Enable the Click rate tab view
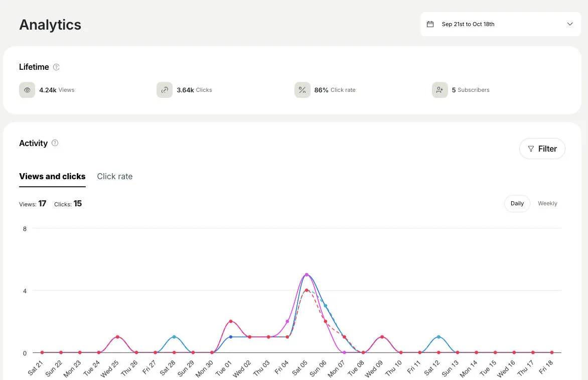 114,176
